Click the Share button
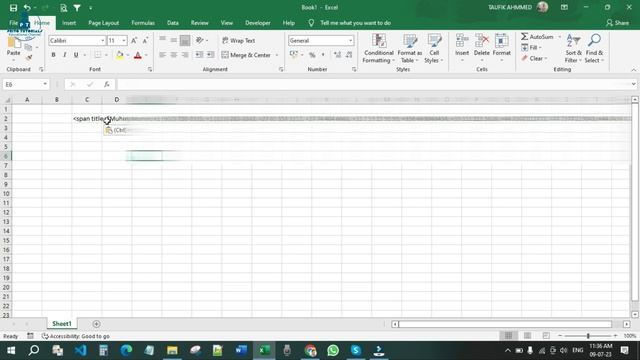The height and width of the screenshot is (360, 640). (x=618, y=23)
